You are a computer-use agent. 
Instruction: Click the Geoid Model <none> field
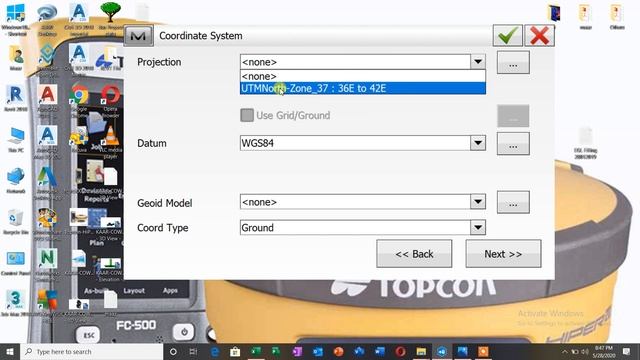click(355, 202)
